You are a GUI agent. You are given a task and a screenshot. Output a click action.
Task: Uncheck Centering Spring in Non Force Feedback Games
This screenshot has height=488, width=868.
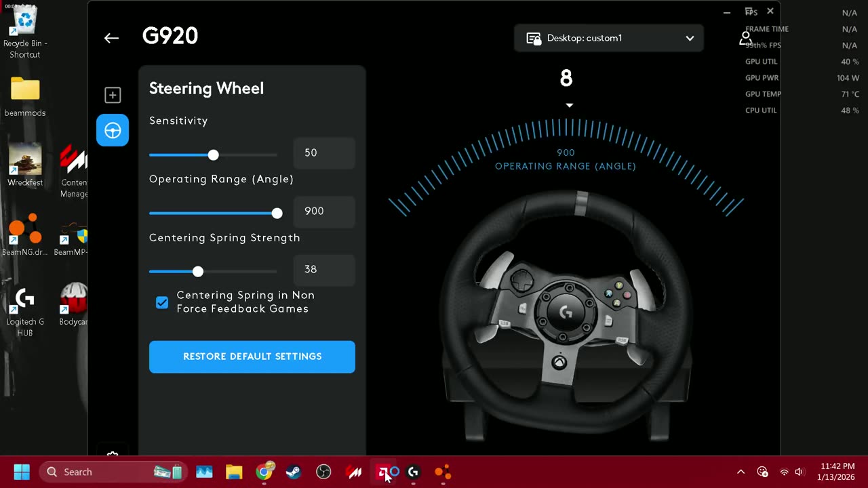point(162,302)
